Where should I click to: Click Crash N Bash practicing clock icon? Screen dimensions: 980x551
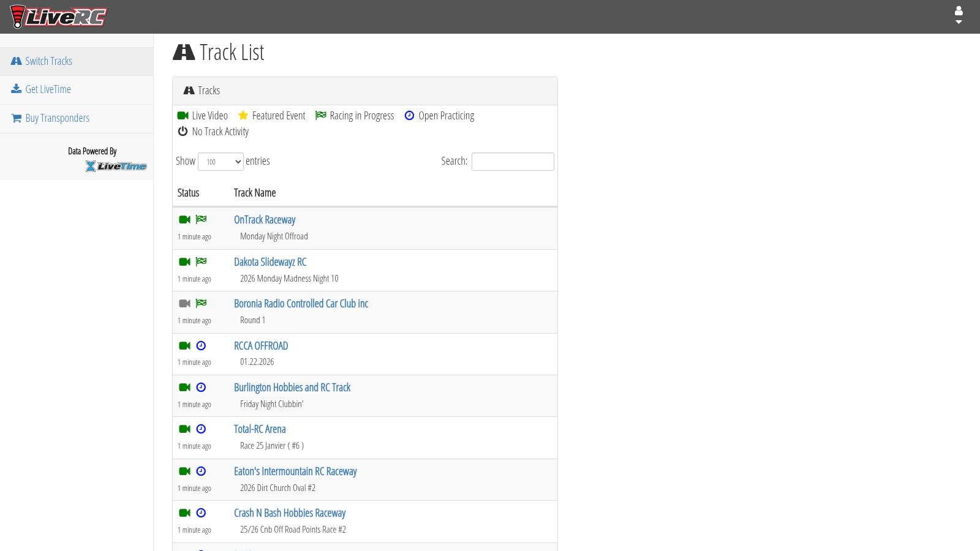tap(201, 513)
